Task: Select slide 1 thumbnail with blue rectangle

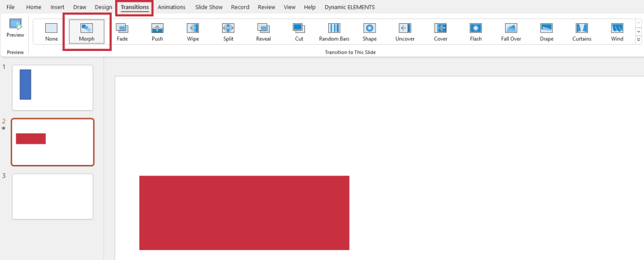Action: click(52, 88)
